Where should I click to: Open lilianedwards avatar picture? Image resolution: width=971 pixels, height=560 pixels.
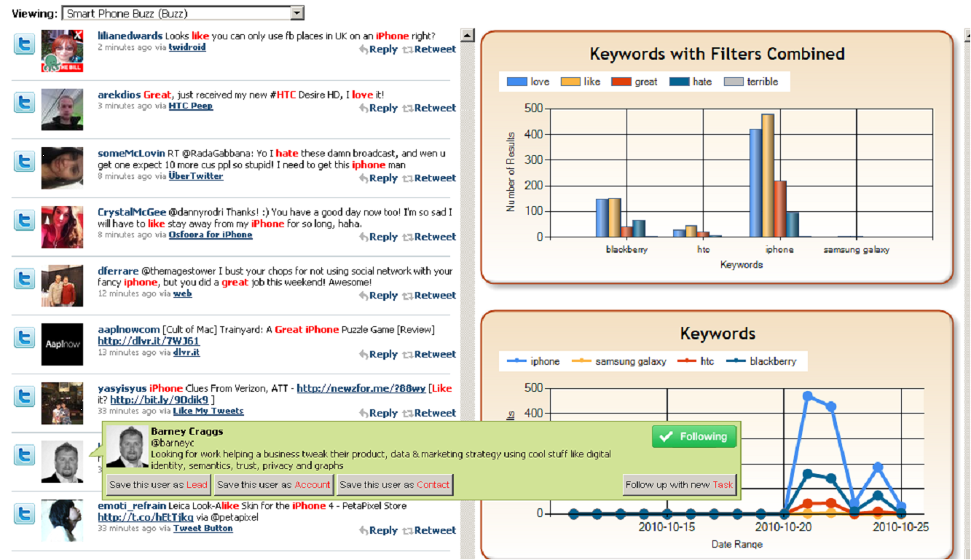(62, 51)
